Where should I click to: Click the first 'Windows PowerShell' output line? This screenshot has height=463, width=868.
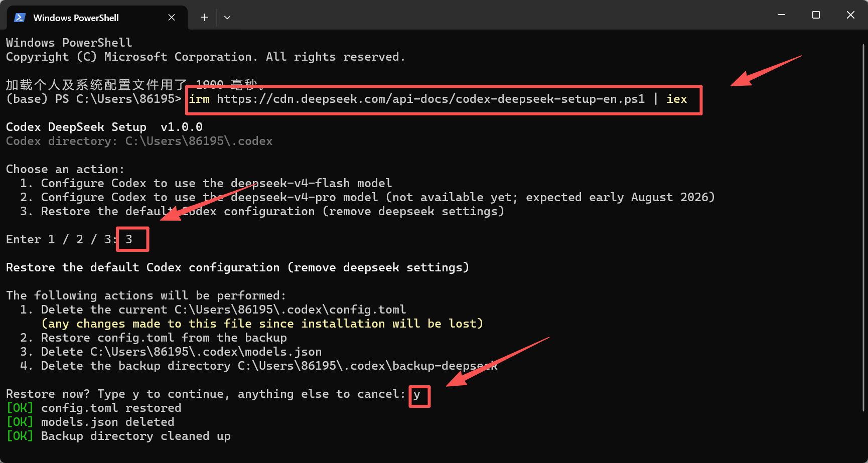point(69,43)
